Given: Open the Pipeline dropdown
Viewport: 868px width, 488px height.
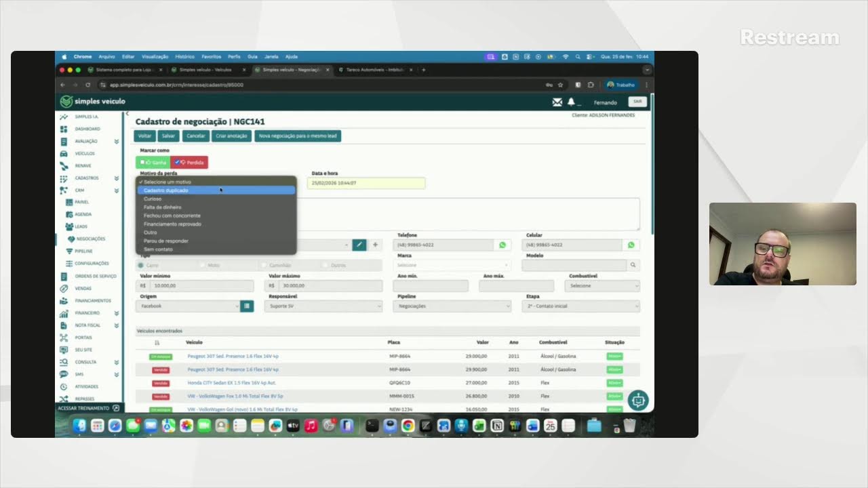Looking at the screenshot, I should [x=452, y=306].
